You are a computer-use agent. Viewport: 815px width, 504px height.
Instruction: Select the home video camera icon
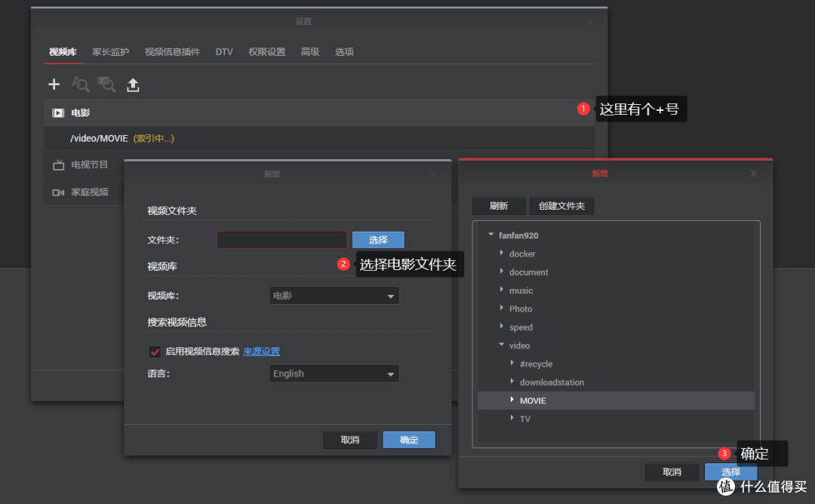[x=58, y=192]
